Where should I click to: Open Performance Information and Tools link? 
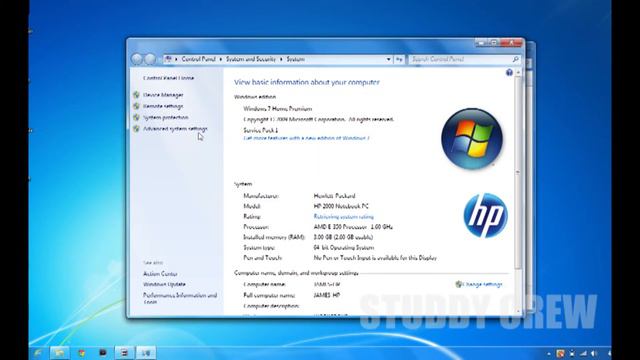coord(180,298)
